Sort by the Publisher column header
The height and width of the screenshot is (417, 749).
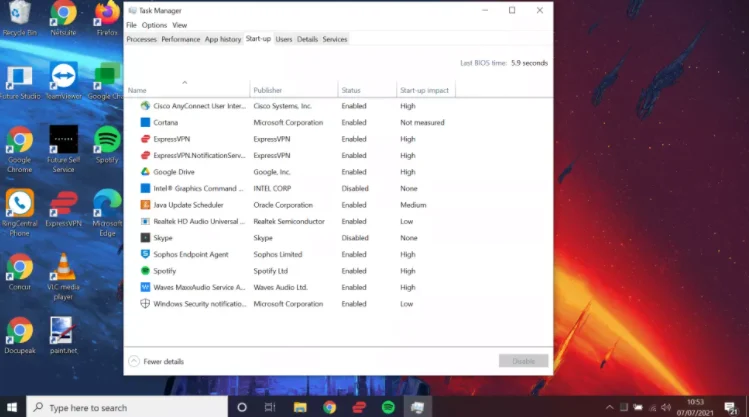pyautogui.click(x=294, y=90)
